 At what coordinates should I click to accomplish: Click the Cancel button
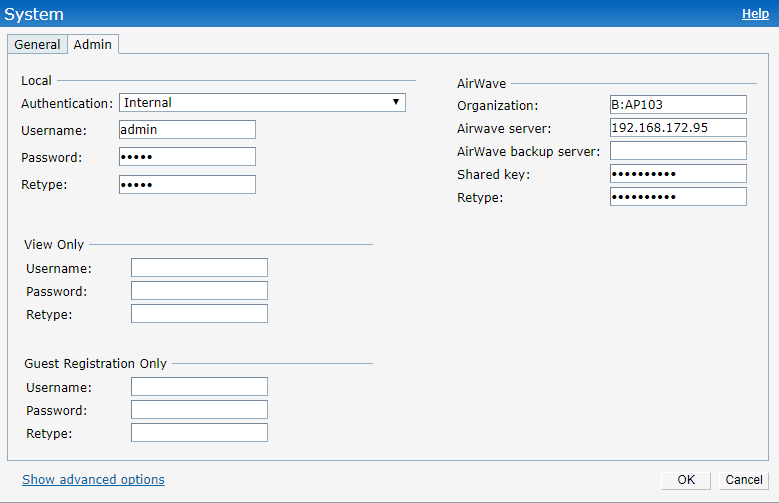tap(744, 480)
